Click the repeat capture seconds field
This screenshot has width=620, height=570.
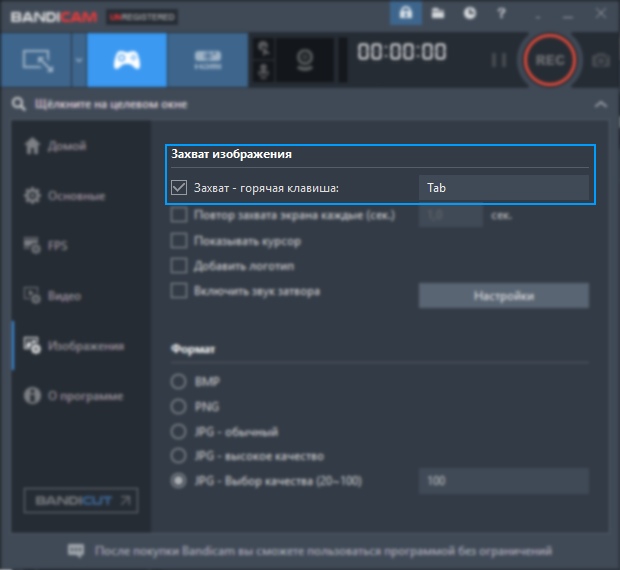tap(450, 215)
